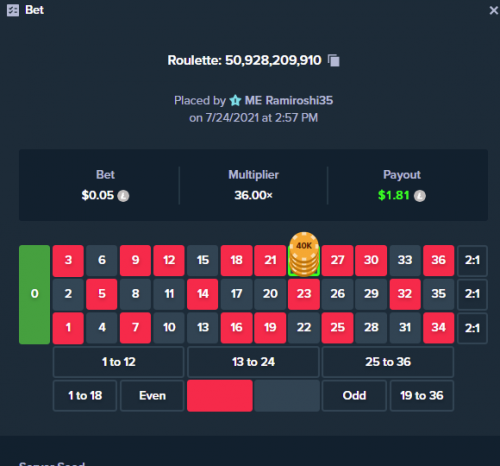This screenshot has height=466, width=500.
Task: Click the Bet list icon in header
Action: (13, 10)
